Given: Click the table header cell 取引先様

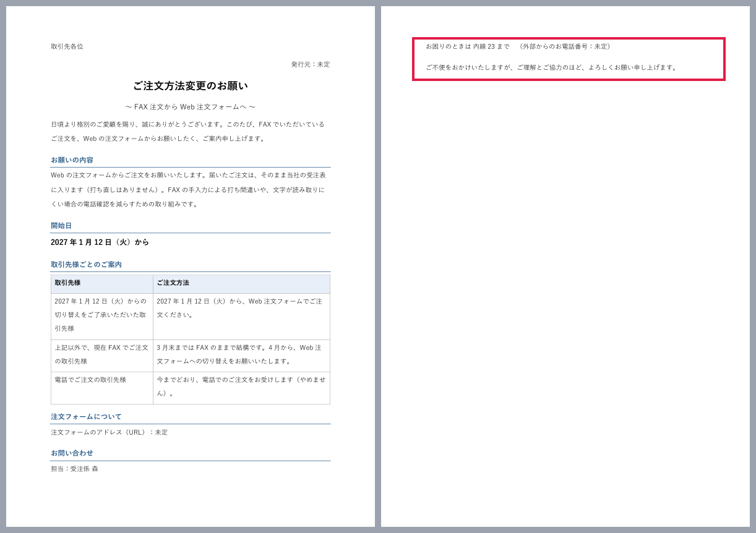Looking at the screenshot, I should pyautogui.click(x=102, y=283).
